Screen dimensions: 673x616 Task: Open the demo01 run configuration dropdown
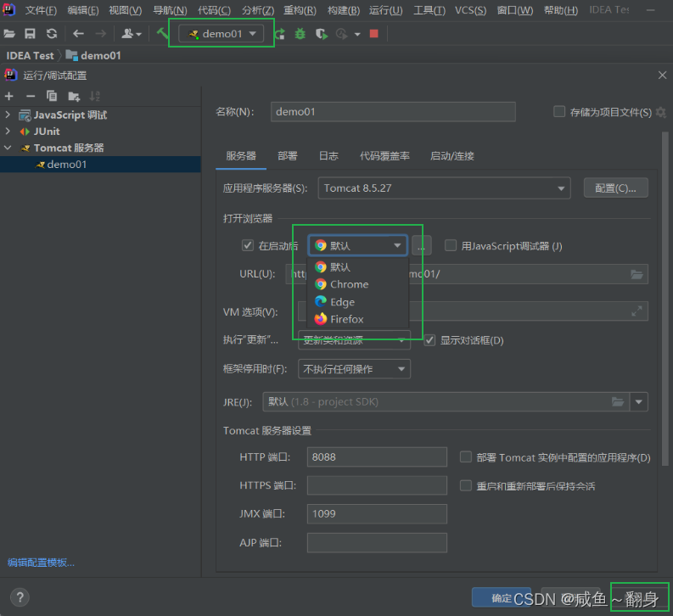point(222,33)
